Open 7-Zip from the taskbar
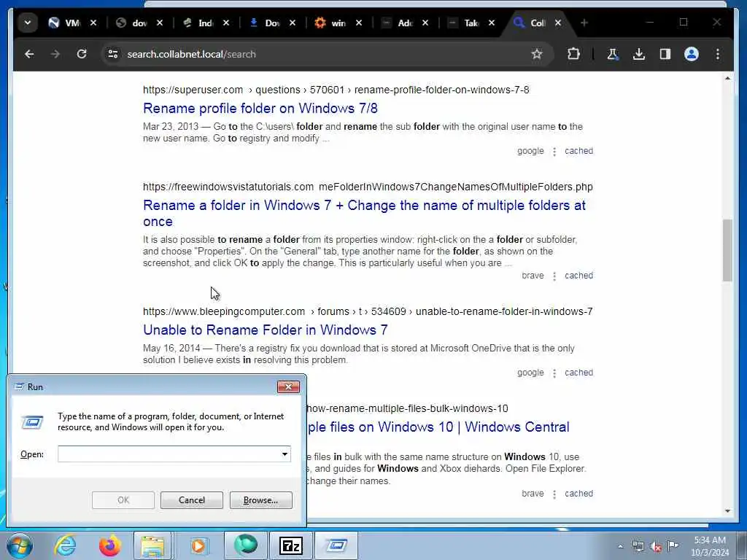This screenshot has height=560, width=747. coord(290,545)
